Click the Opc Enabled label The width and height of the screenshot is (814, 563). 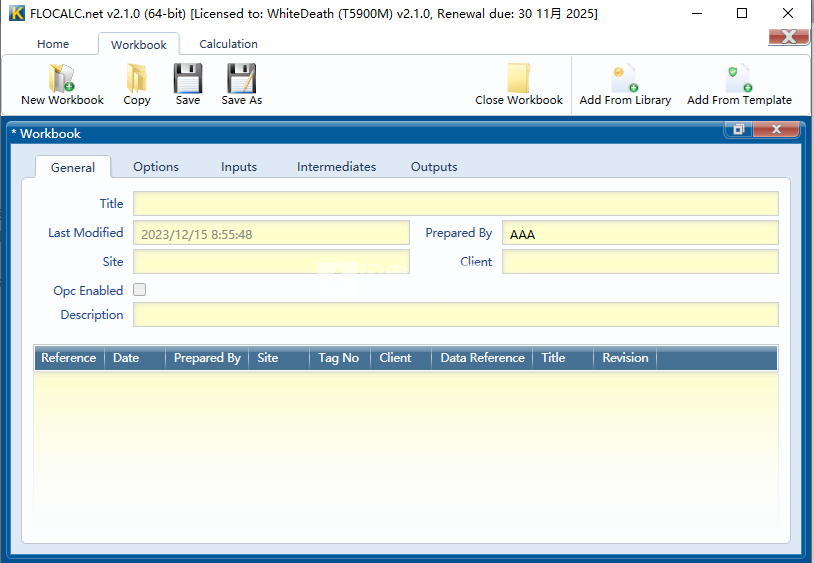click(x=88, y=291)
